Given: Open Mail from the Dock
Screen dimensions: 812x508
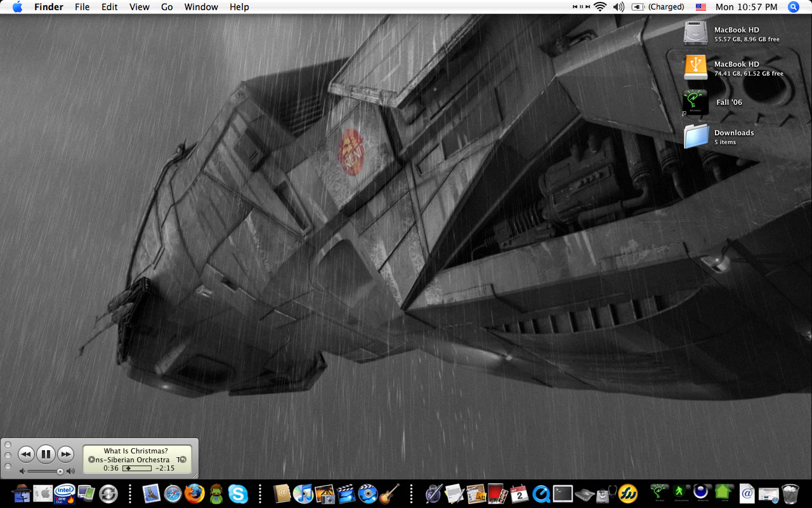Looking at the screenshot, I should (x=152, y=493).
